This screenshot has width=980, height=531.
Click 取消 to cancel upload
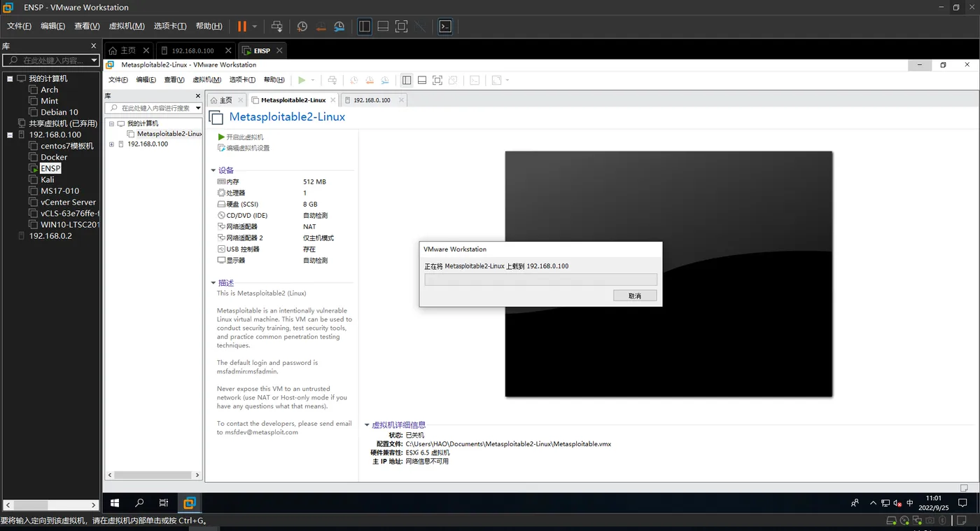[635, 296]
